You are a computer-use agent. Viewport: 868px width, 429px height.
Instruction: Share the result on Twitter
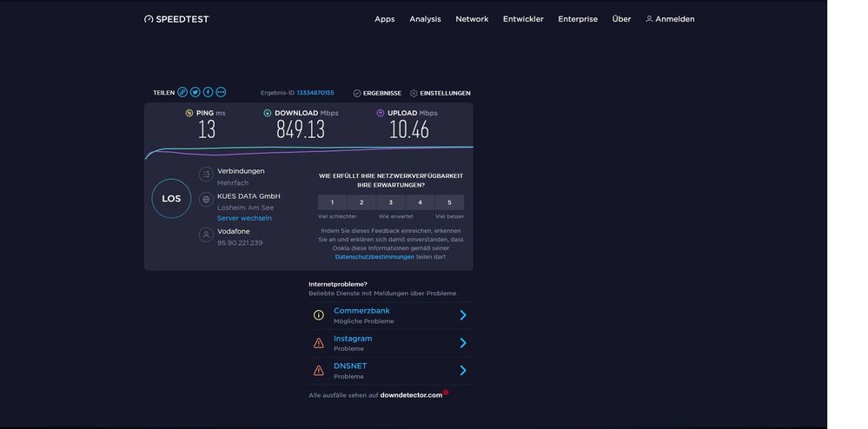[195, 92]
